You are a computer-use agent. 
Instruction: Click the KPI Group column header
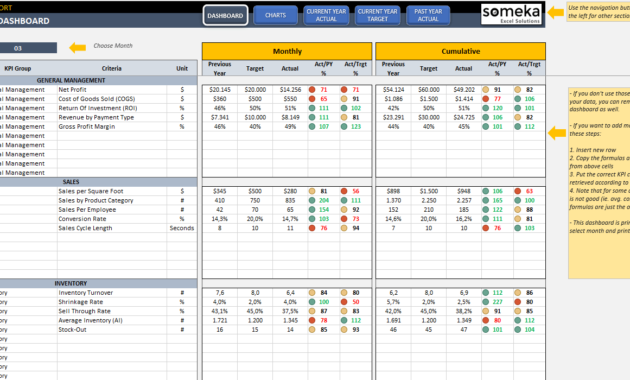[x=18, y=68]
